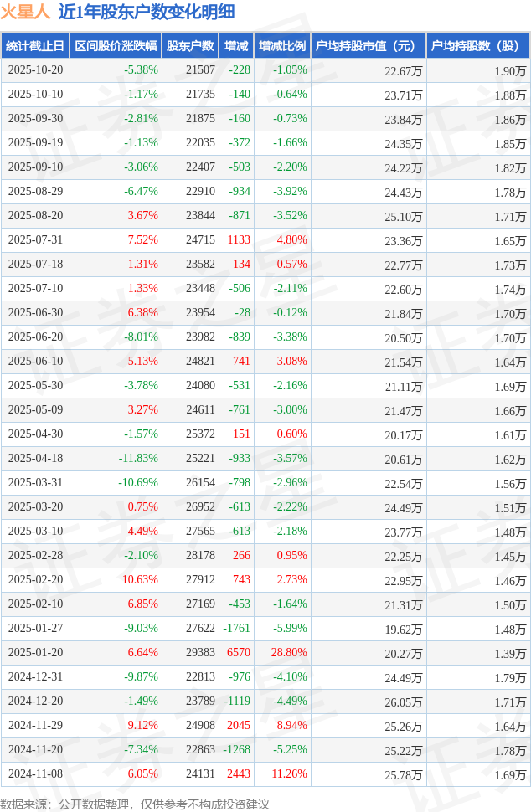Click the 统计截止日 column header
The height and width of the screenshot is (812, 531).
click(35, 46)
